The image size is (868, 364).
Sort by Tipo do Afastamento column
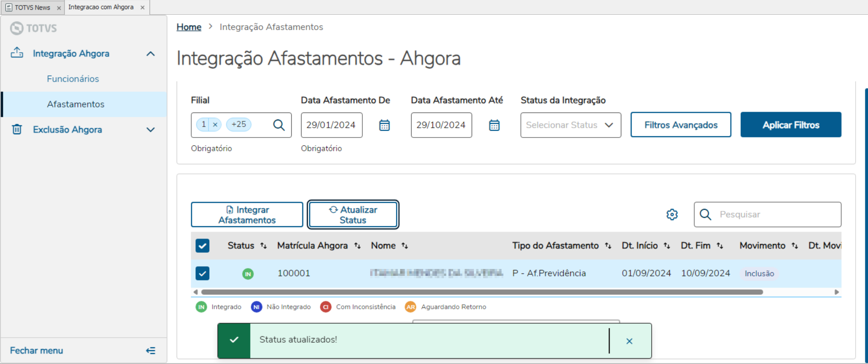pos(608,246)
